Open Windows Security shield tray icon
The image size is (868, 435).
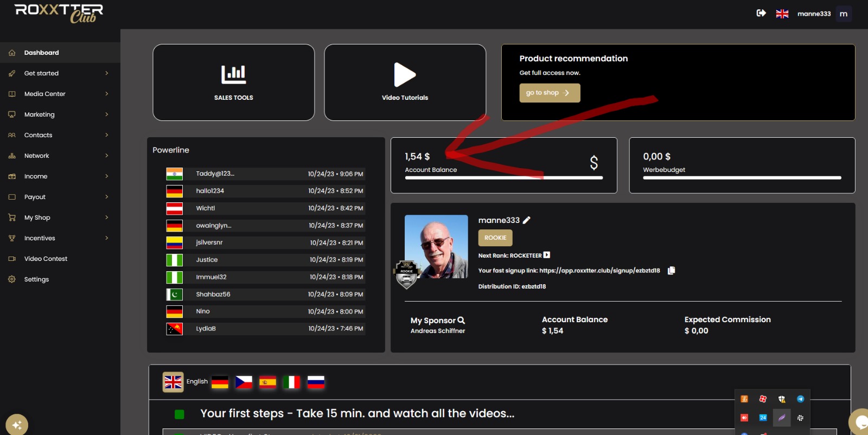point(782,399)
